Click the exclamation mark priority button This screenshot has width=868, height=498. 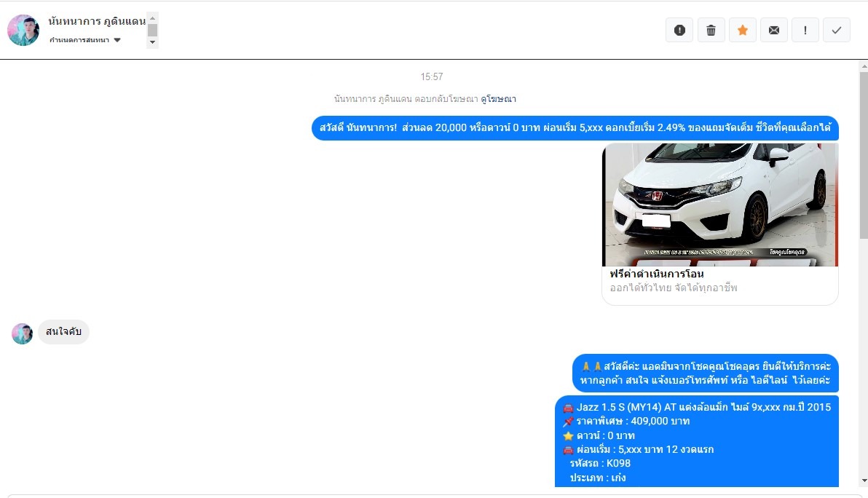point(805,30)
